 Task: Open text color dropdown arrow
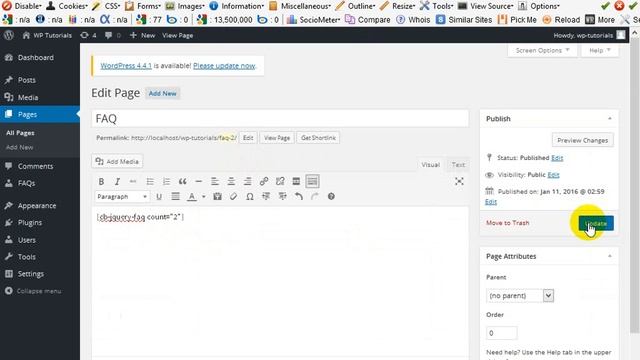(203, 197)
